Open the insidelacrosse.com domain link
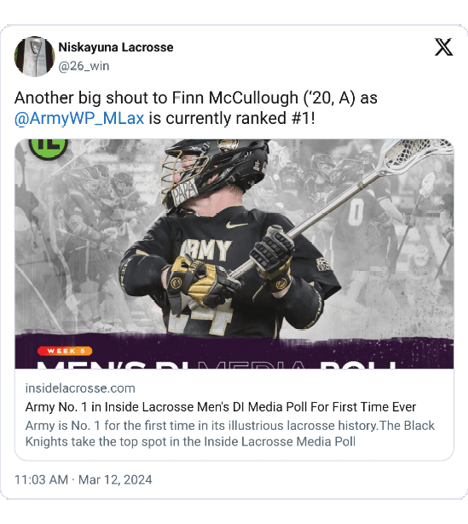This screenshot has height=524, width=468. click(80, 388)
